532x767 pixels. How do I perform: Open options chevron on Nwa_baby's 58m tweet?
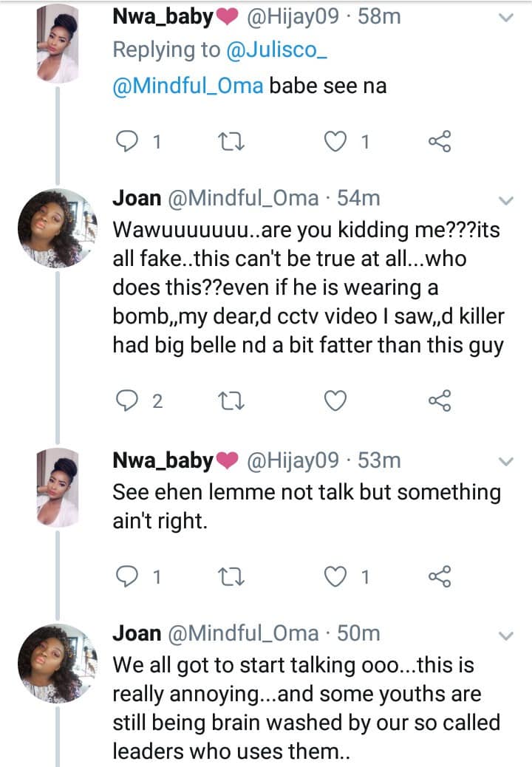click(x=506, y=18)
